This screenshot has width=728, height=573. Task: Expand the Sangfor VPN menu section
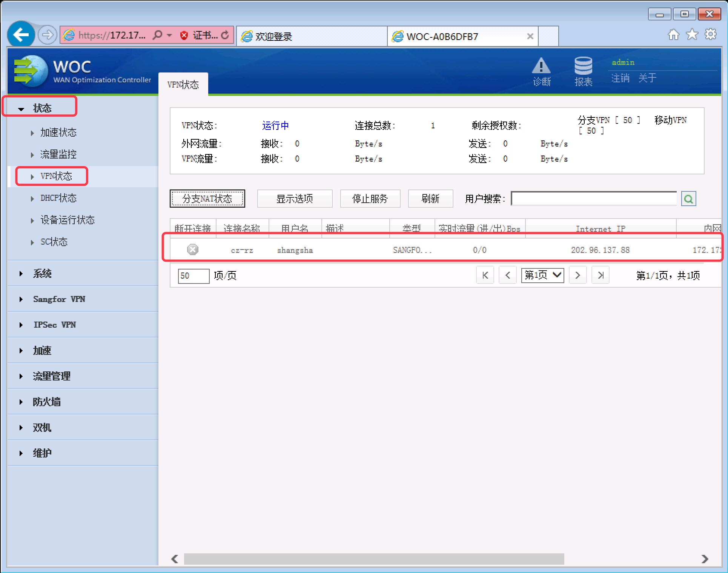[59, 299]
